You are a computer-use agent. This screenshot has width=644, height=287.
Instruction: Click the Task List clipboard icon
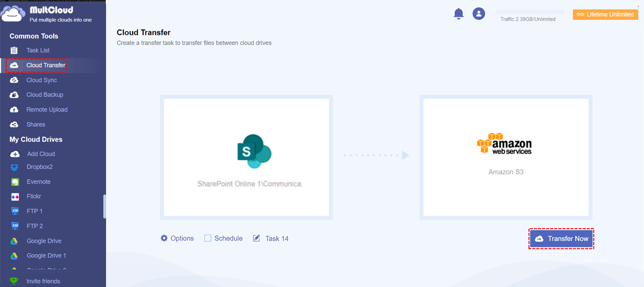(x=14, y=50)
